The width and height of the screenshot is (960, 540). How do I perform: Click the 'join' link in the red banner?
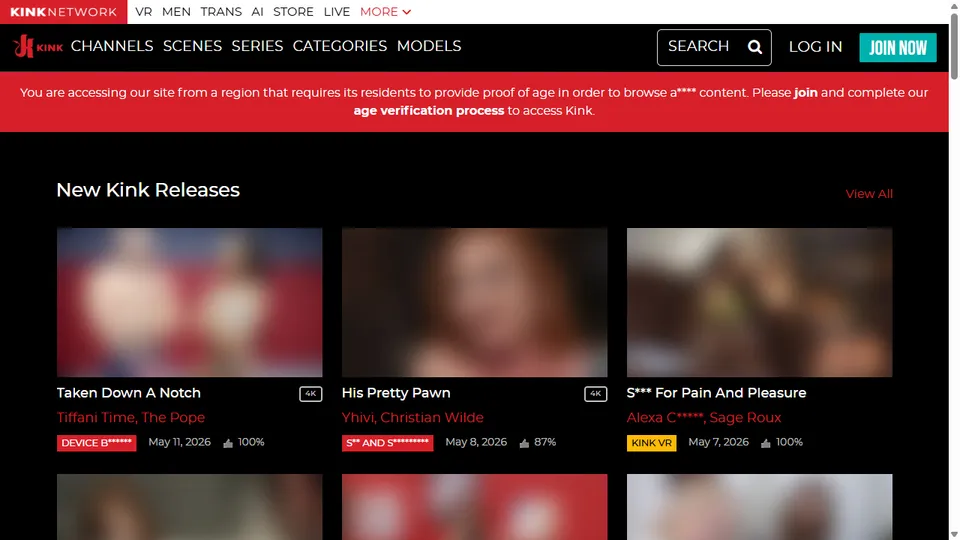coord(805,93)
